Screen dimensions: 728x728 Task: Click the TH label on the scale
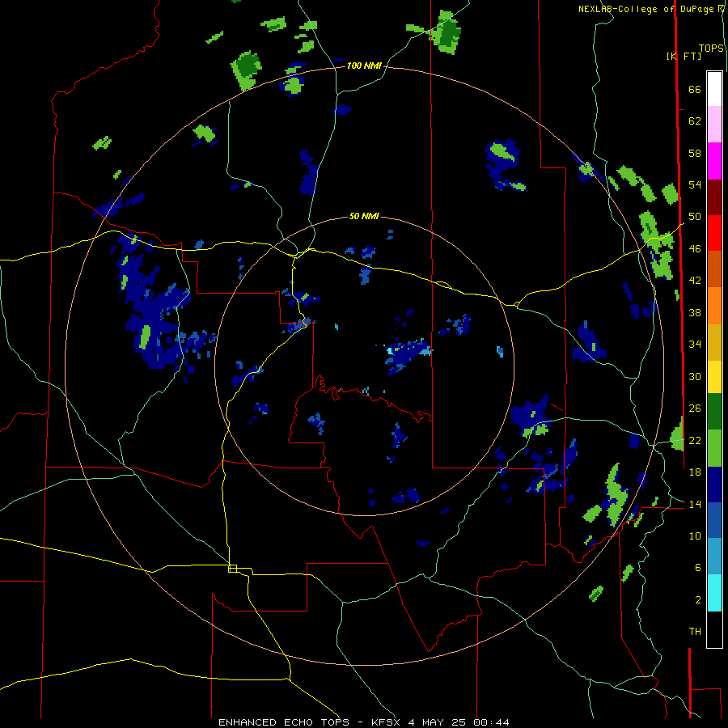695,632
